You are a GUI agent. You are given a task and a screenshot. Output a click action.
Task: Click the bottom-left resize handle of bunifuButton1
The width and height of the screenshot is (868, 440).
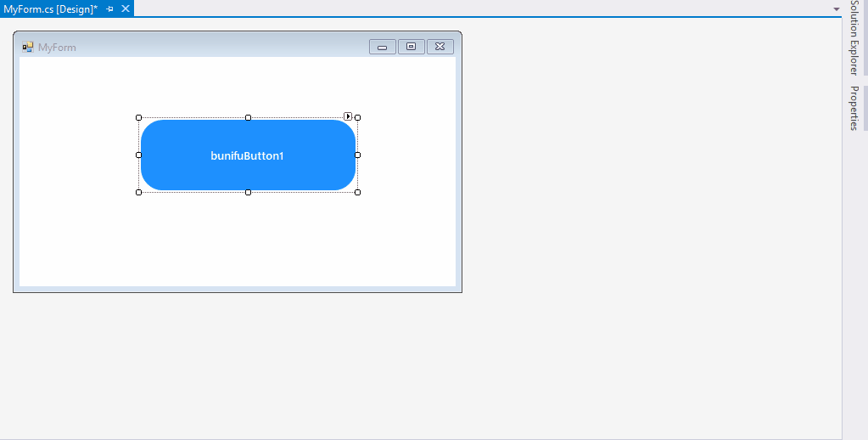click(x=139, y=192)
